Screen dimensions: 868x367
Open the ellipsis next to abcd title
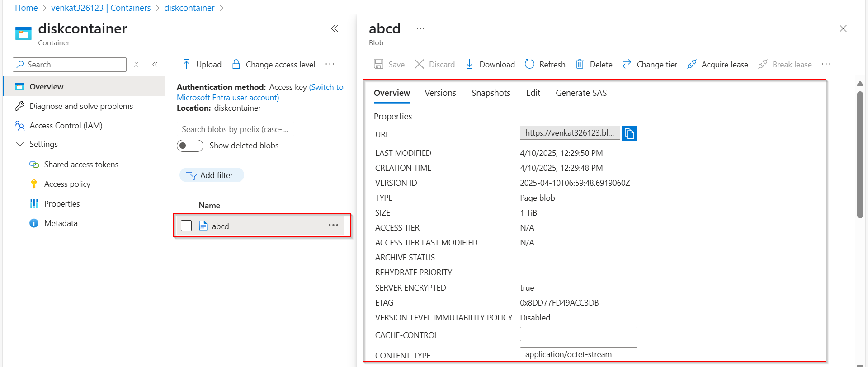pyautogui.click(x=420, y=28)
